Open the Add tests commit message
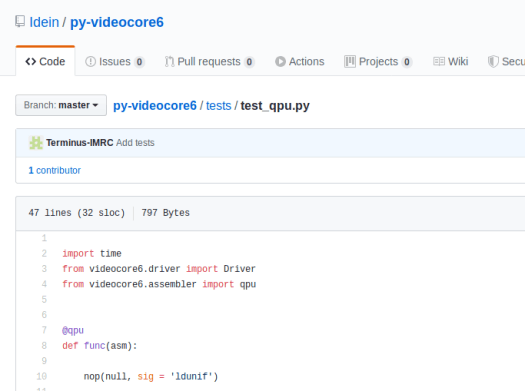The image size is (525, 391). (135, 143)
